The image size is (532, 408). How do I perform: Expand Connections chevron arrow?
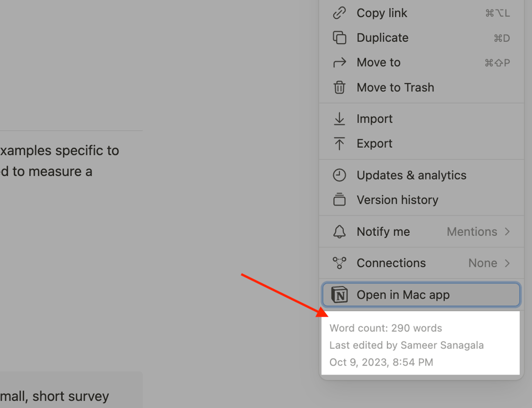coord(507,263)
